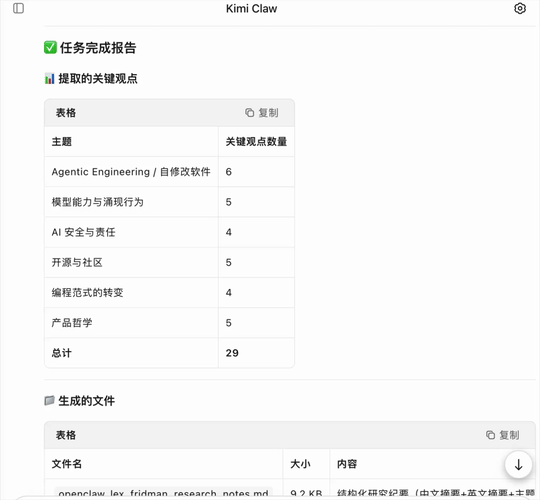Open settings via the gear icon
The width and height of the screenshot is (540, 500).
[520, 8]
